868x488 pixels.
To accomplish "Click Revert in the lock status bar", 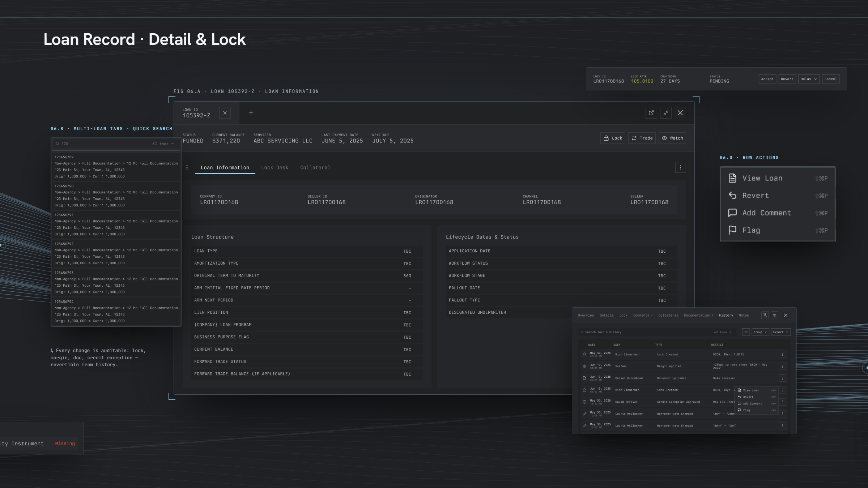I will coord(787,79).
